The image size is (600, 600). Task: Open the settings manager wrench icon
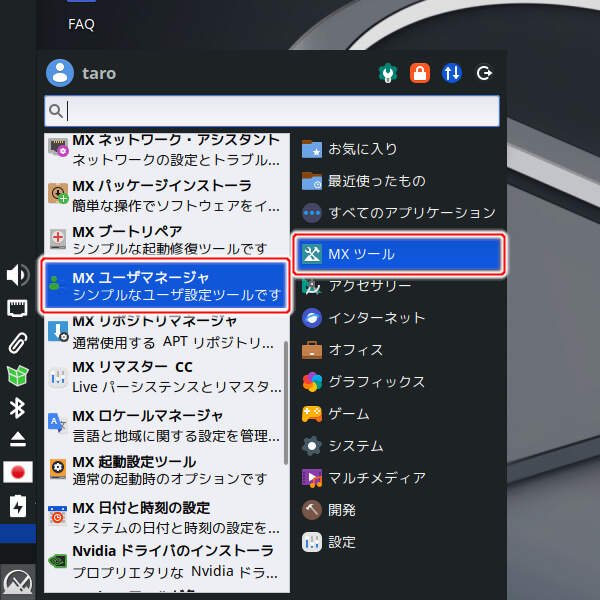point(388,73)
